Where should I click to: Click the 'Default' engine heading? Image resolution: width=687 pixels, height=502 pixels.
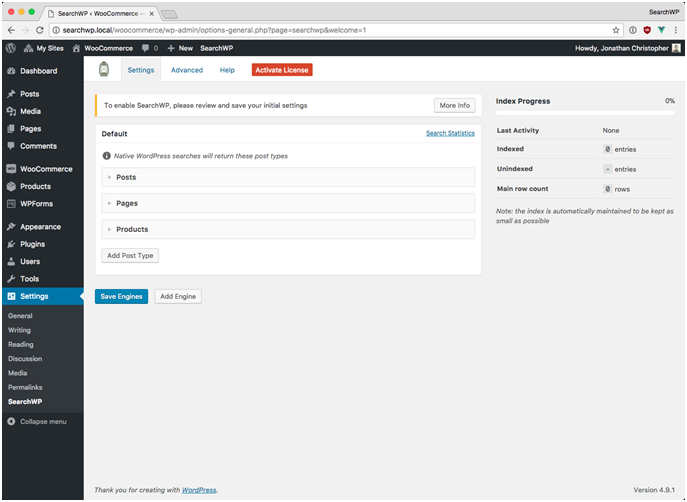[114, 134]
